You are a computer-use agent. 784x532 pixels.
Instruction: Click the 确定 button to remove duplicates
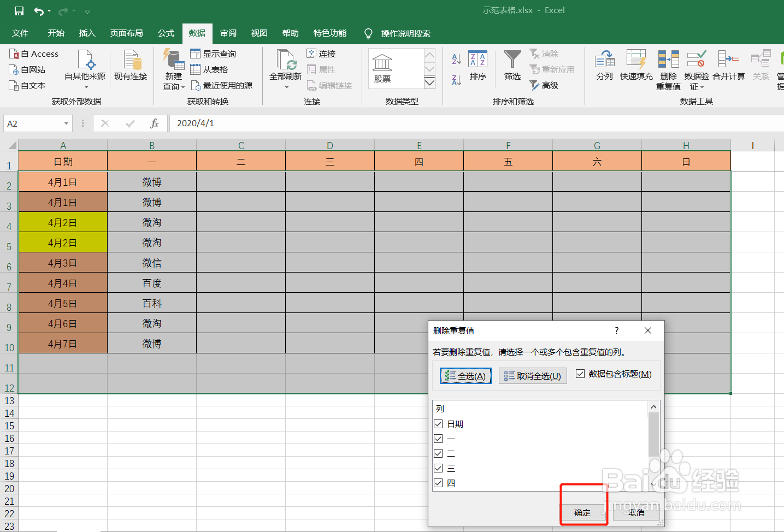tap(582, 512)
